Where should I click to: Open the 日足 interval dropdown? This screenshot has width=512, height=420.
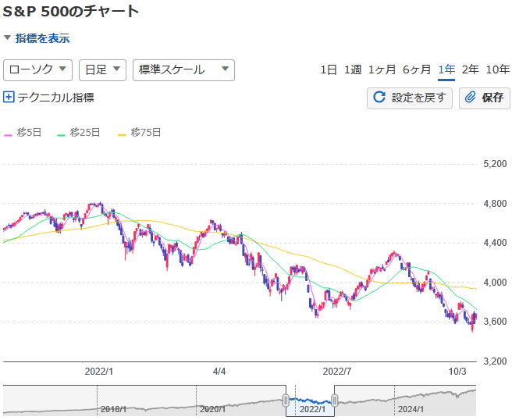pos(102,69)
